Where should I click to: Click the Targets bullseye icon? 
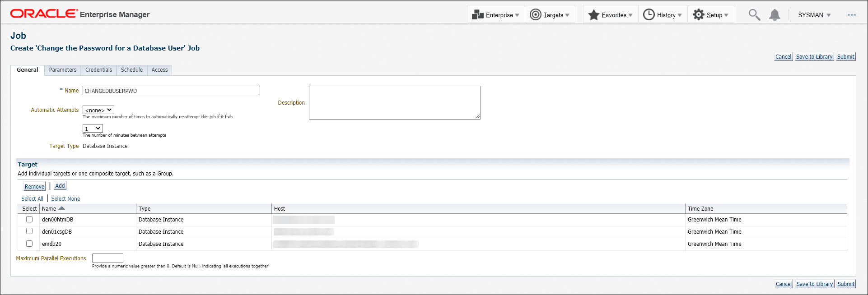point(535,15)
